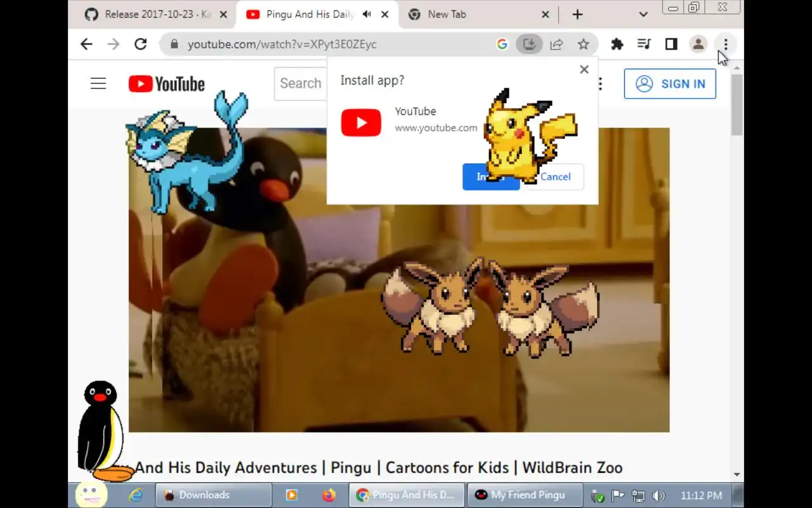Toggle the Chrome side panel

(x=671, y=44)
